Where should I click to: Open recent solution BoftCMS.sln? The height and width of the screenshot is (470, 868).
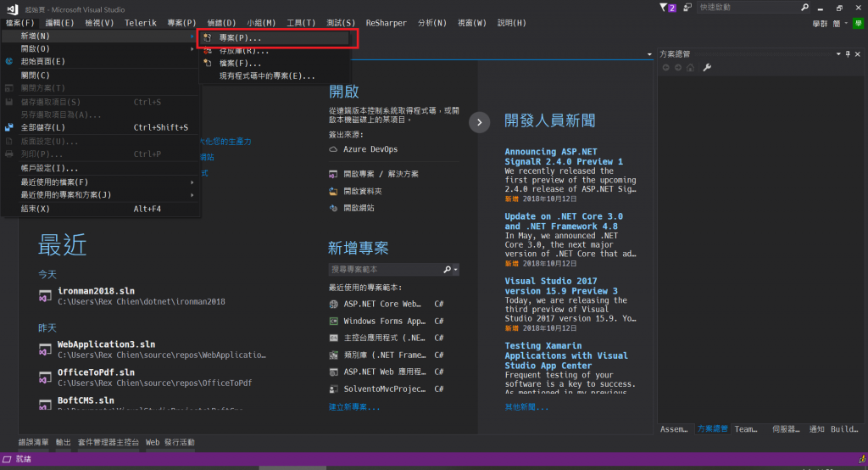click(x=86, y=400)
